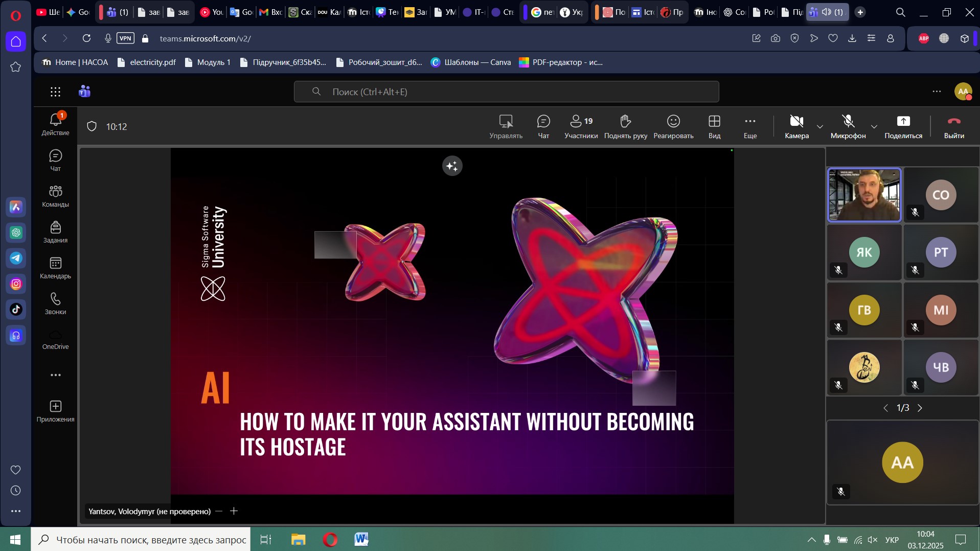
Task: Expand microphone options dropdown arrow
Action: 874,126
